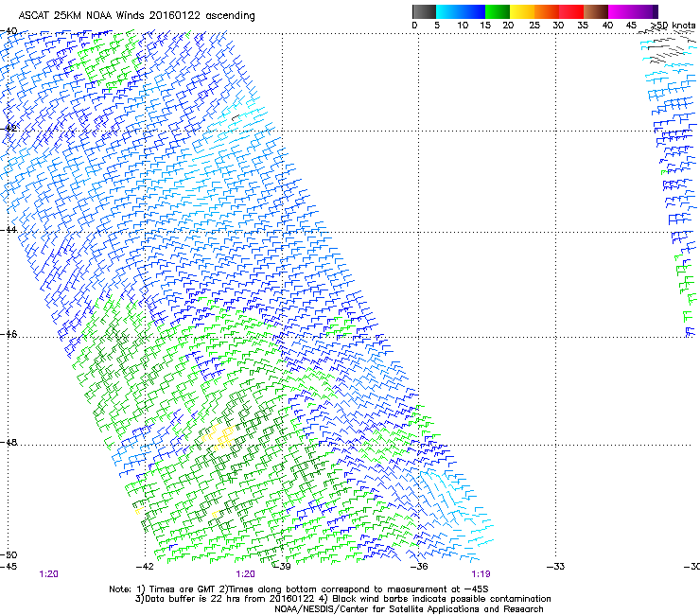This screenshot has height=615, width=700.
Task: Click the yellow wind barbs cluster near -48
Action: [x=219, y=436]
